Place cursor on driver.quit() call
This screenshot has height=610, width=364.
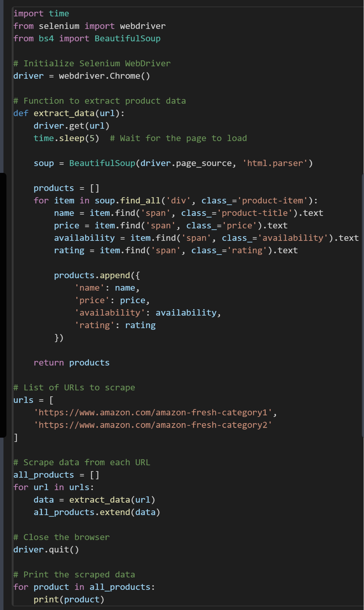point(46,549)
